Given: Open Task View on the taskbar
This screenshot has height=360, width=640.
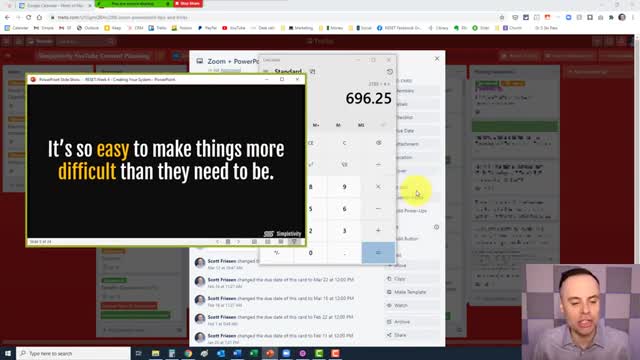Looking at the screenshot, I should click(138, 353).
